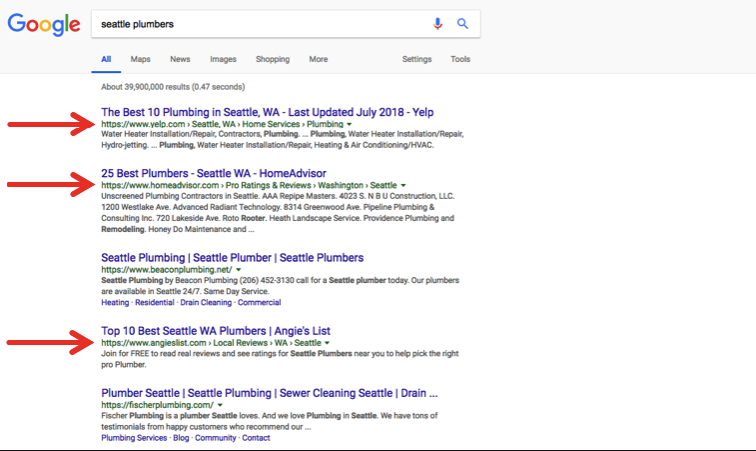The image size is (756, 451).
Task: Open the Tools search filter
Action: [x=460, y=59]
